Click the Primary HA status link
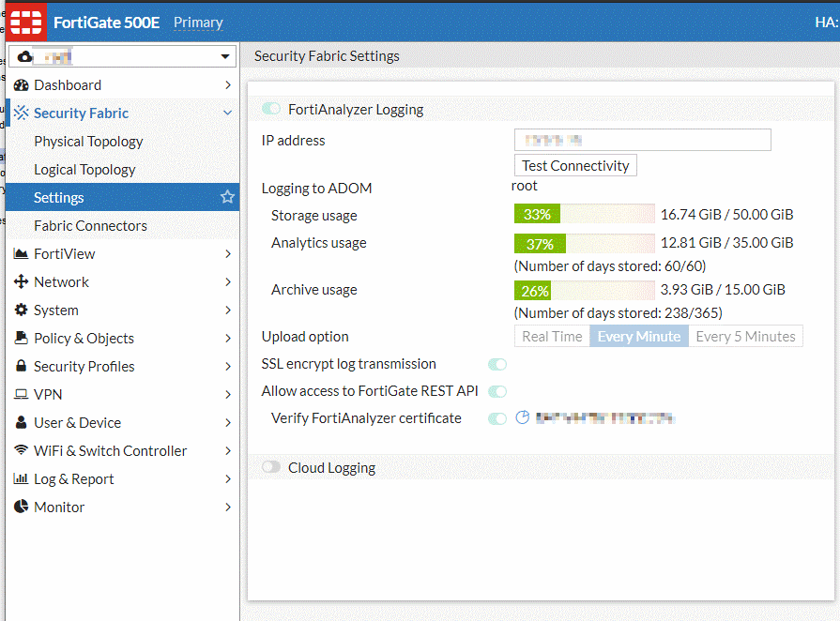 (198, 23)
